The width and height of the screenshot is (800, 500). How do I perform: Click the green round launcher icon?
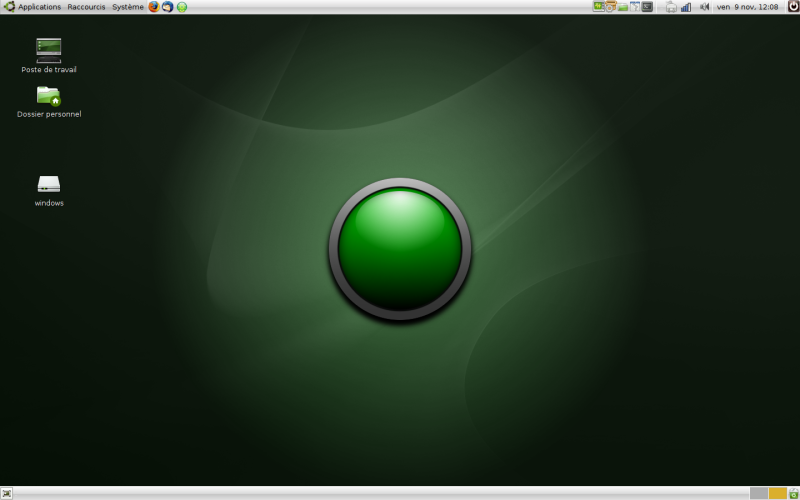(x=182, y=7)
